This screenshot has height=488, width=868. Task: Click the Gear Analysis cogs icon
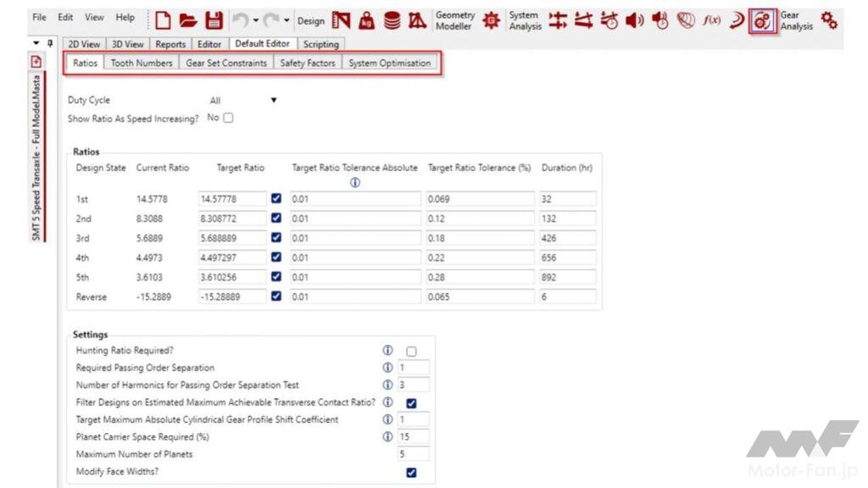pos(829,20)
